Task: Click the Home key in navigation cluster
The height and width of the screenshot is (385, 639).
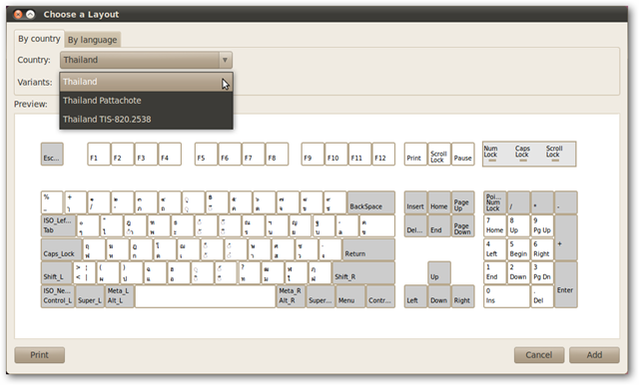Action: coord(439,202)
